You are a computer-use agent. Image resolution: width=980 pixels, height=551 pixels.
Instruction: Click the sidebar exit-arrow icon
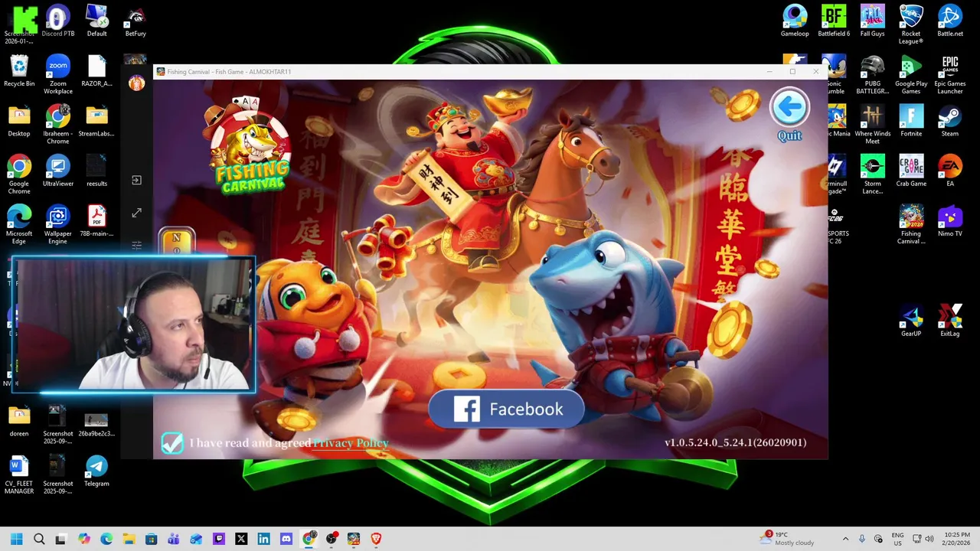point(136,180)
